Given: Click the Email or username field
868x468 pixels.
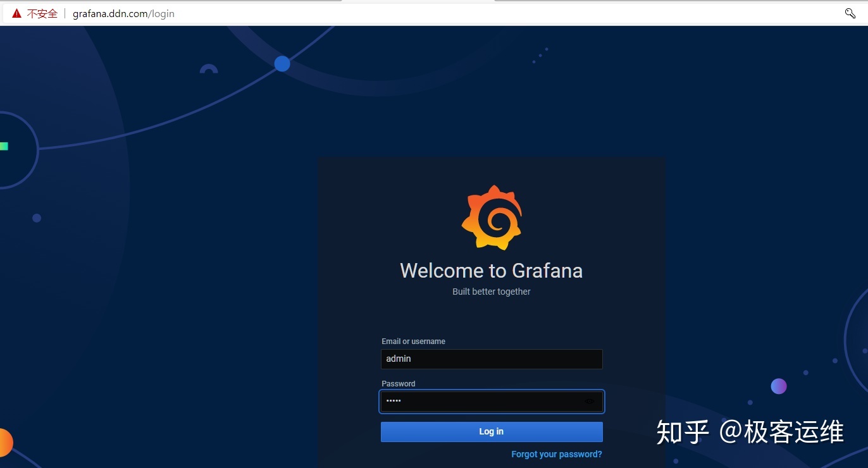Looking at the screenshot, I should pyautogui.click(x=492, y=359).
